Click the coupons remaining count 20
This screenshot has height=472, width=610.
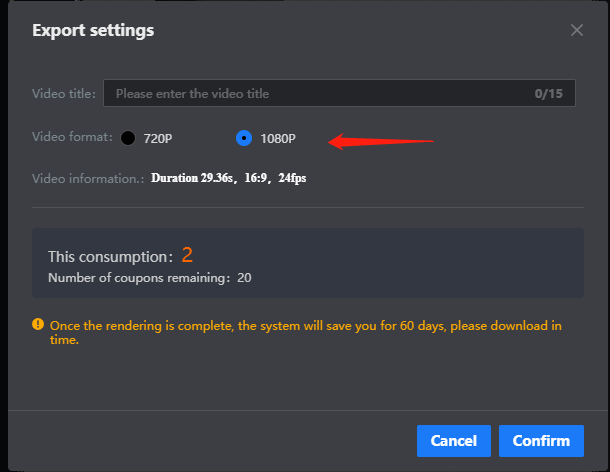point(244,278)
